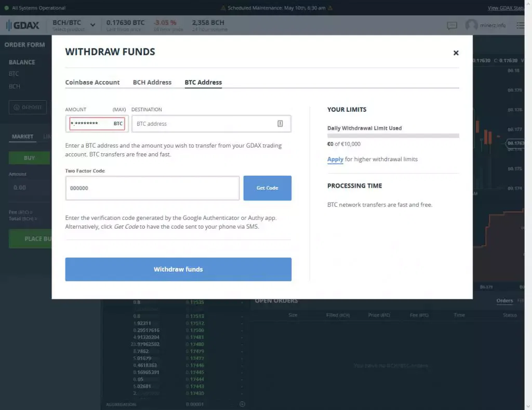The height and width of the screenshot is (410, 532).
Task: Open the hamburger menu icon at top right
Action: coord(520,25)
